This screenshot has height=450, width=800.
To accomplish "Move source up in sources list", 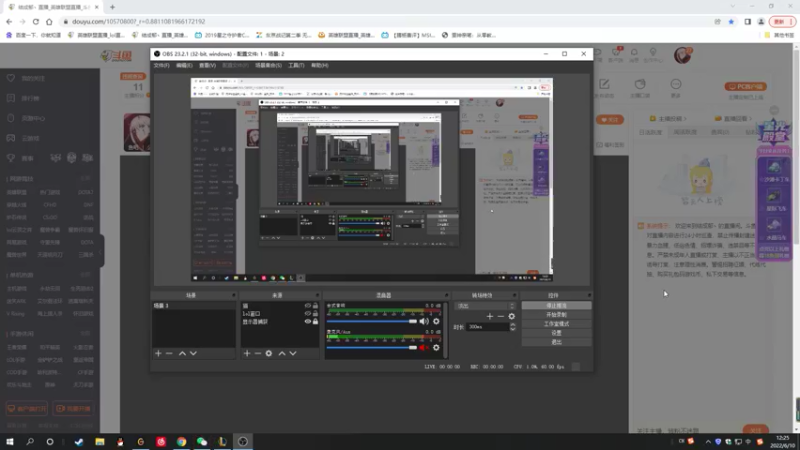I will click(x=282, y=353).
